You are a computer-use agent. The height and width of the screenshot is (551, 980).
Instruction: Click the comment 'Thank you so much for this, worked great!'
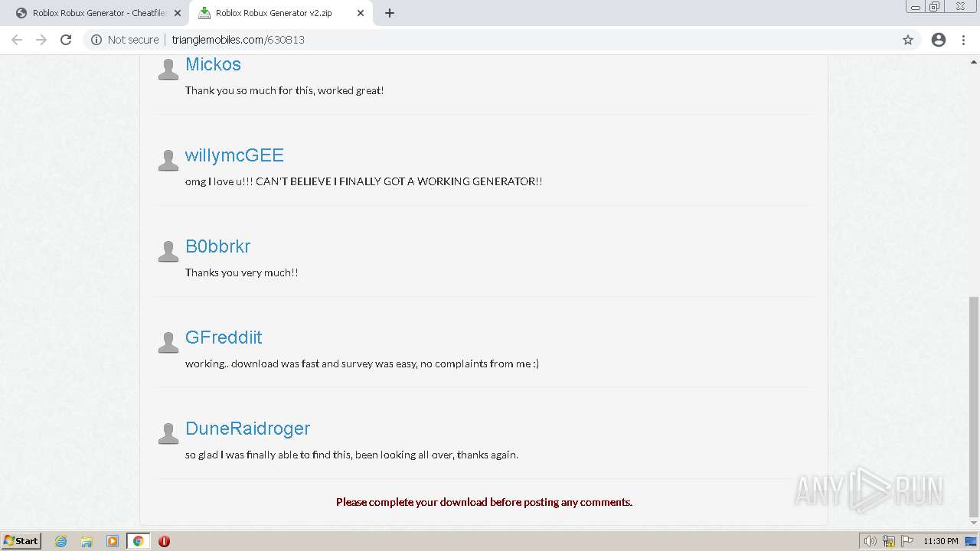284,90
